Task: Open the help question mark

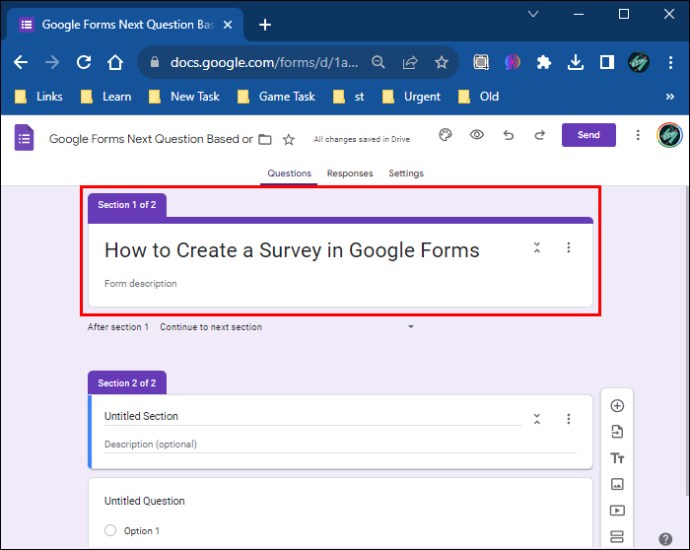Action: pyautogui.click(x=665, y=539)
